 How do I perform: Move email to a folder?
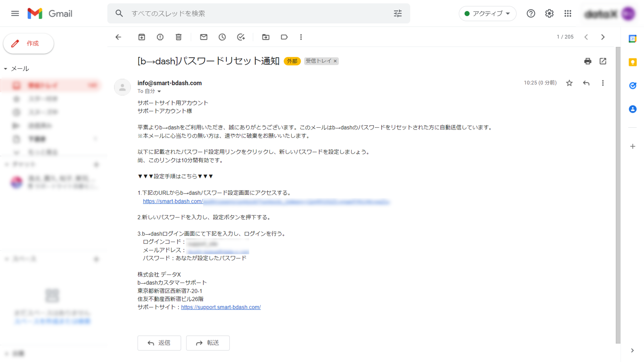point(266,37)
